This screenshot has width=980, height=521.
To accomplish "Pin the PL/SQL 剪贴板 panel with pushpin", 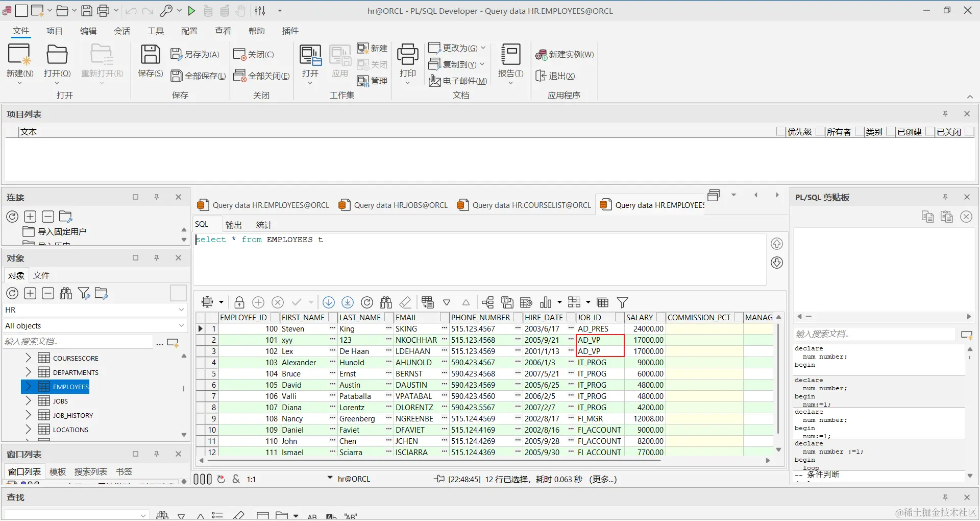I will 945,197.
